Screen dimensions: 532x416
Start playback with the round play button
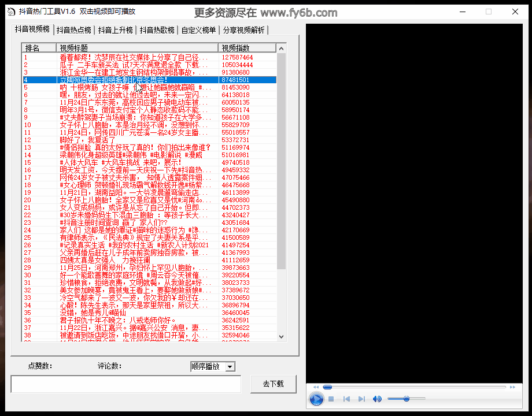click(x=316, y=399)
